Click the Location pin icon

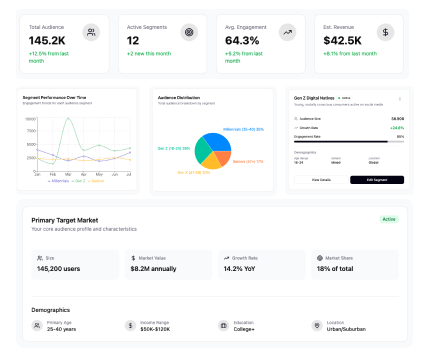[317, 325]
